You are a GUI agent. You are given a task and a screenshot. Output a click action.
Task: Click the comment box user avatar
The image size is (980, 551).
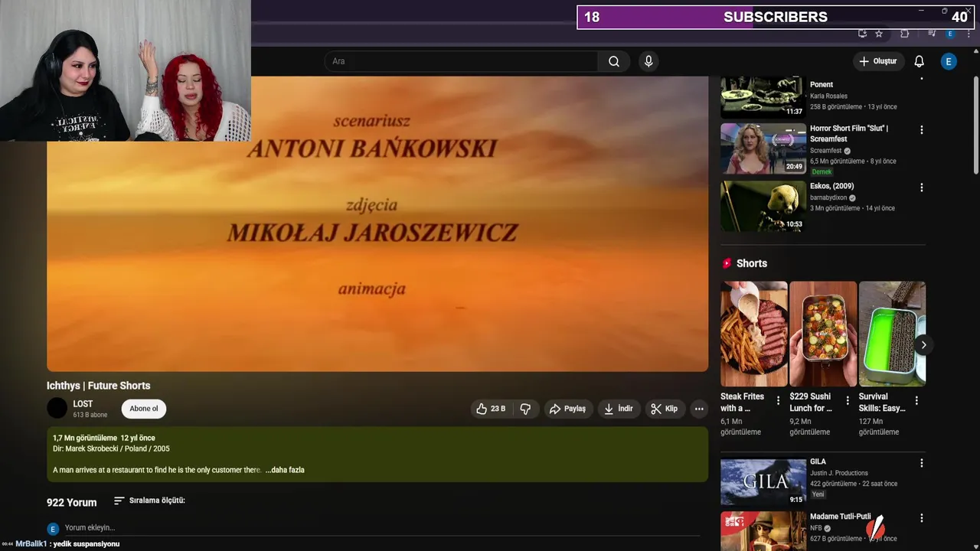pos(53,529)
